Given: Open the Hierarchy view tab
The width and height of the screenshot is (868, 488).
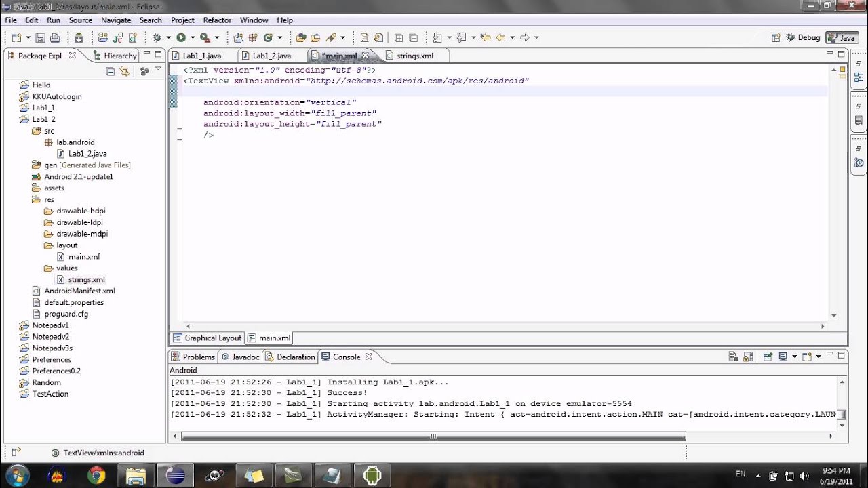Looking at the screenshot, I should click(x=114, y=56).
